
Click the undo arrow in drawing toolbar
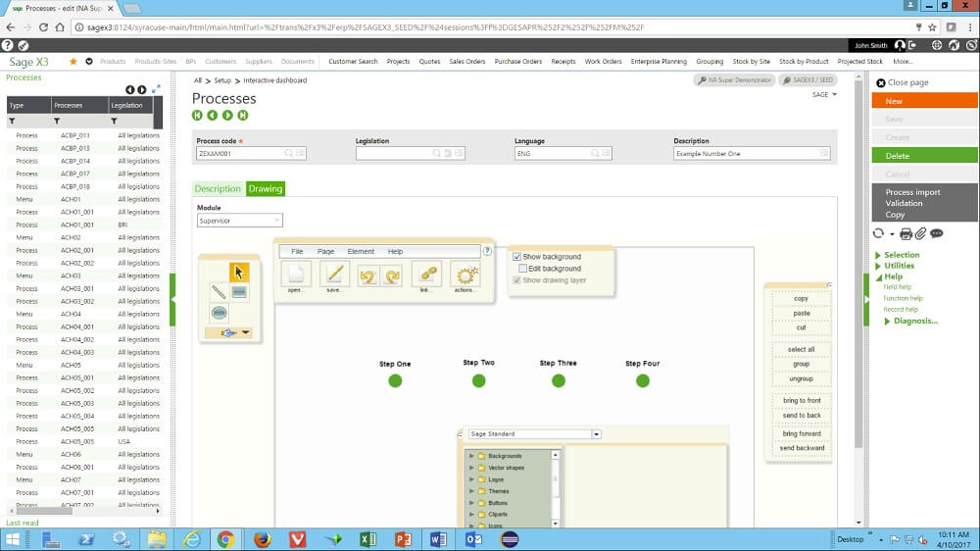368,275
